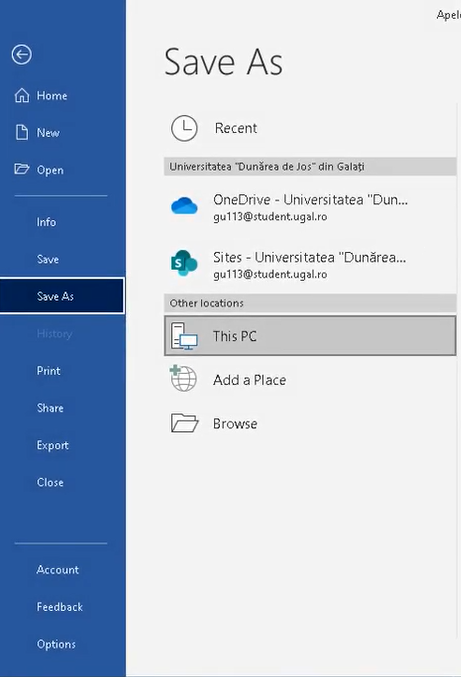This screenshot has height=677, width=461.
Task: Select the Save As menu entry
Action: 63,296
